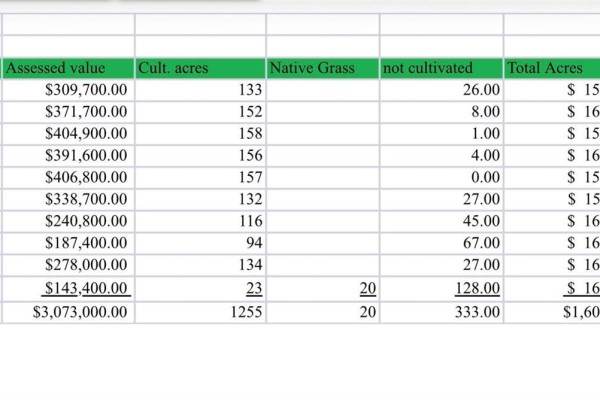Select the cell with $338,700.00
Viewport: 600px width, 400px height.
[68, 199]
